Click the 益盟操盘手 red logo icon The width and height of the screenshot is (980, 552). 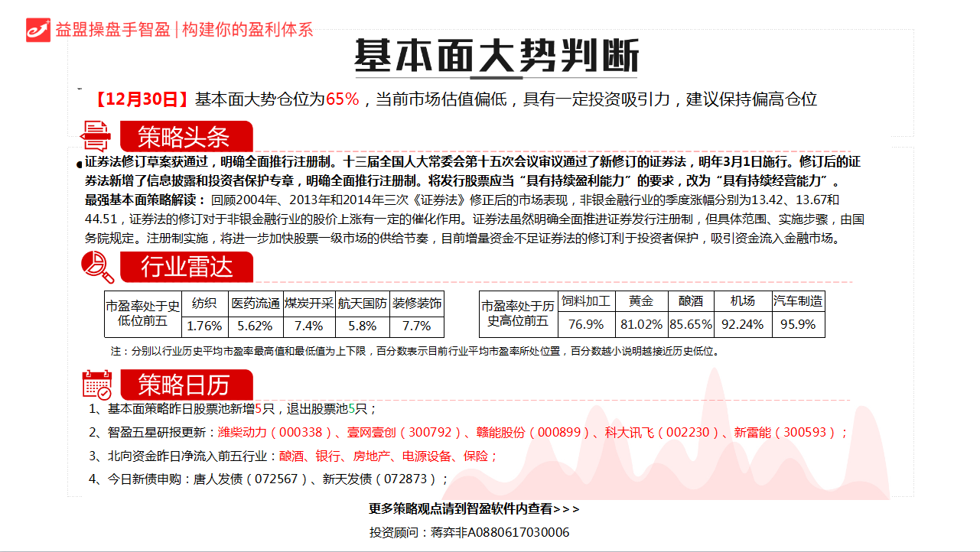[38, 29]
